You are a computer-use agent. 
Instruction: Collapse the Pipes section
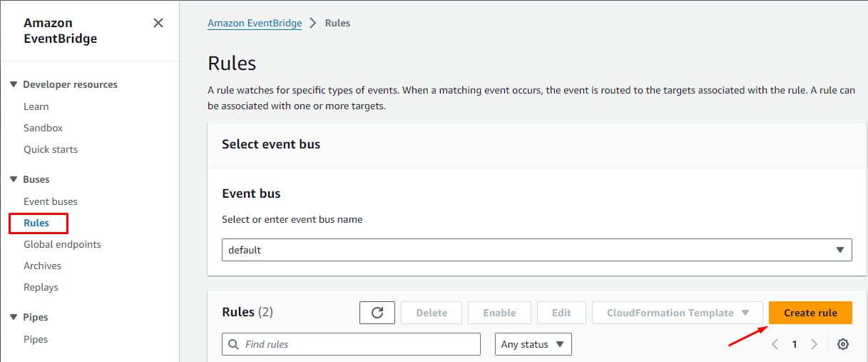(x=14, y=317)
